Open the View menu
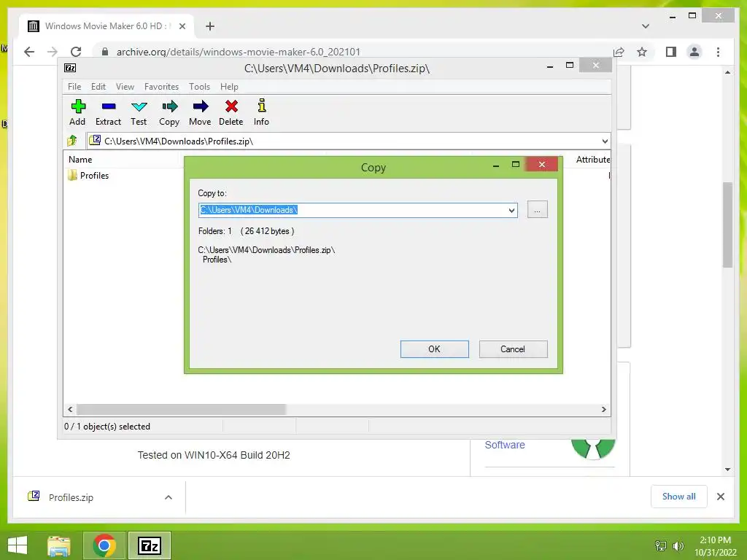Image resolution: width=747 pixels, height=560 pixels. 125,87
